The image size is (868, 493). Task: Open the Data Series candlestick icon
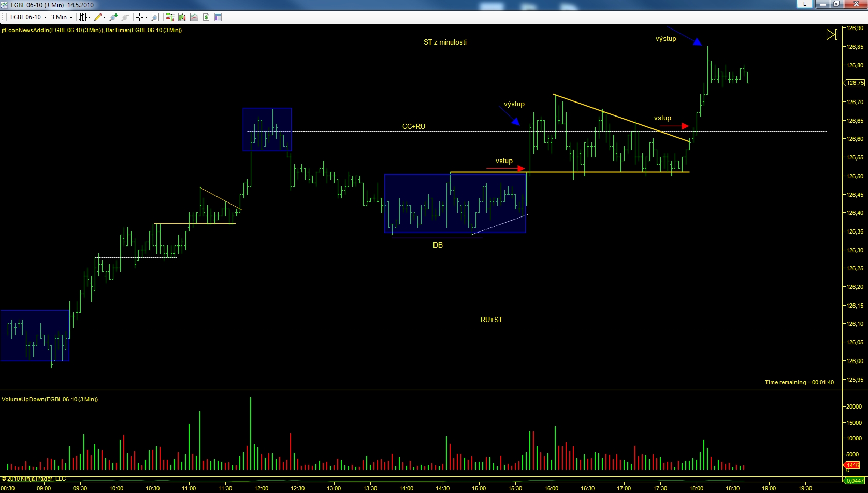tap(182, 17)
